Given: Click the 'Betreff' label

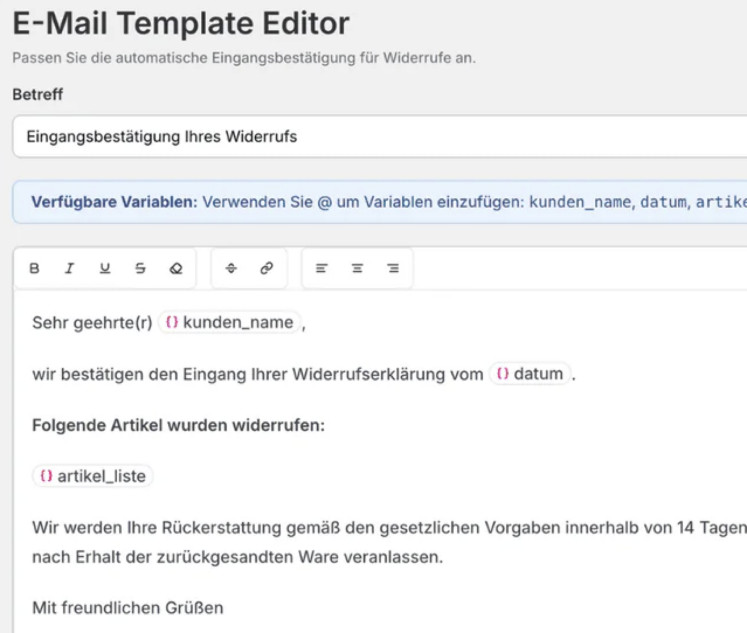Looking at the screenshot, I should coord(38,94).
